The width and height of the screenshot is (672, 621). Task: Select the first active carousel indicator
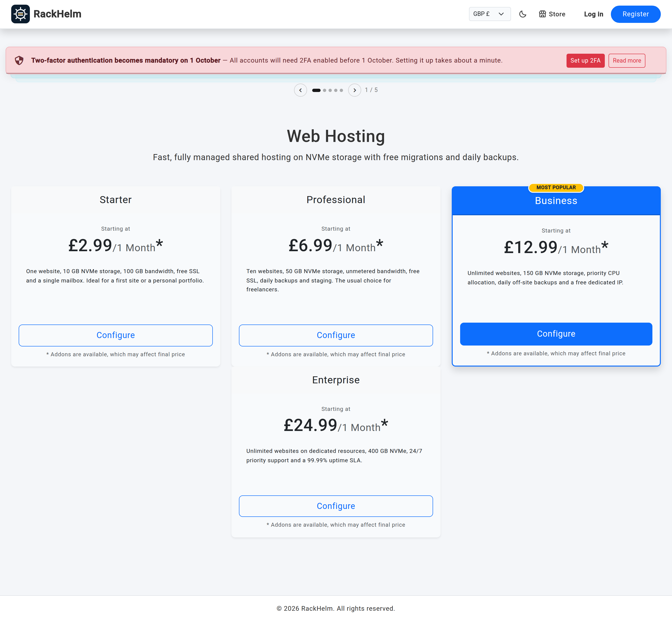pyautogui.click(x=316, y=90)
